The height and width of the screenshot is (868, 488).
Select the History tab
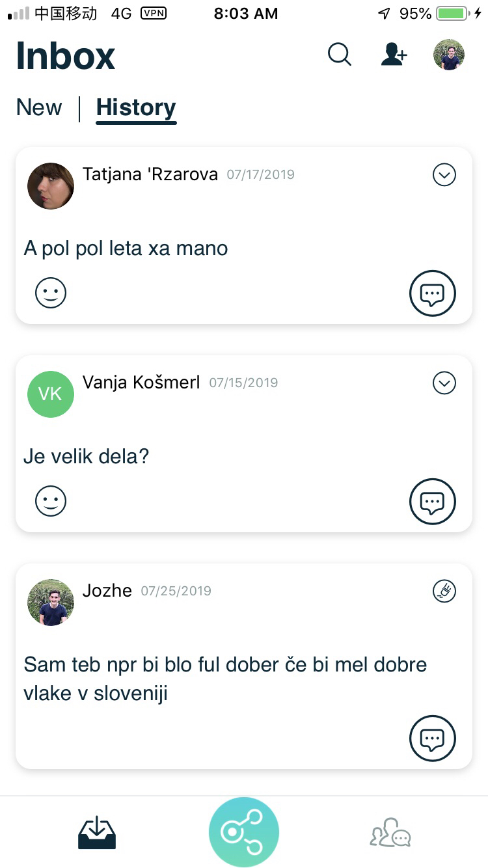point(136,108)
